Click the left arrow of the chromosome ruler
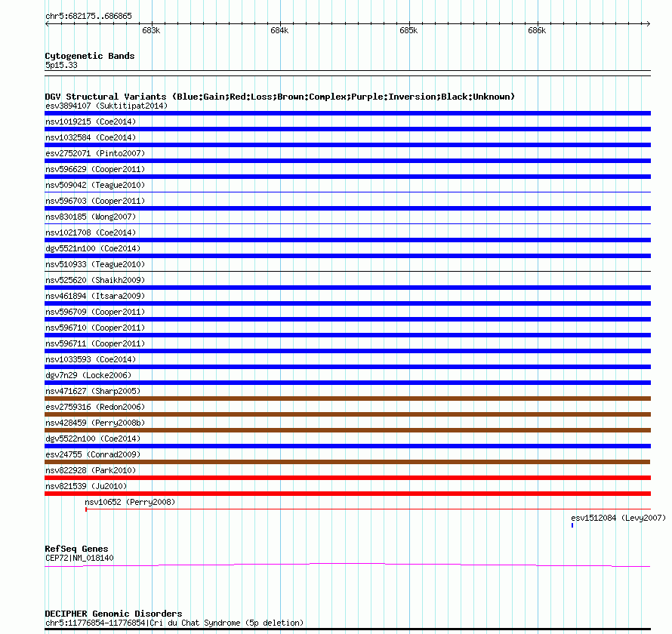This screenshot has width=672, height=634. pyautogui.click(x=47, y=24)
